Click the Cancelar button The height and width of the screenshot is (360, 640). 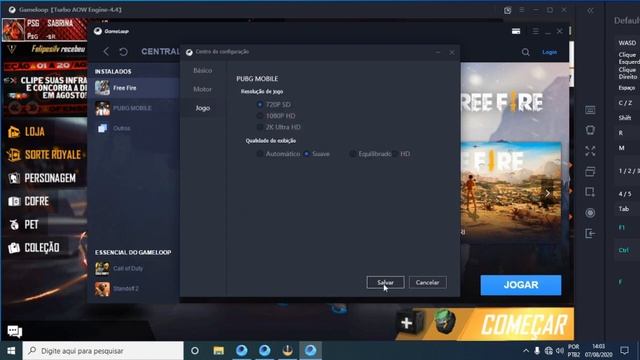[427, 282]
